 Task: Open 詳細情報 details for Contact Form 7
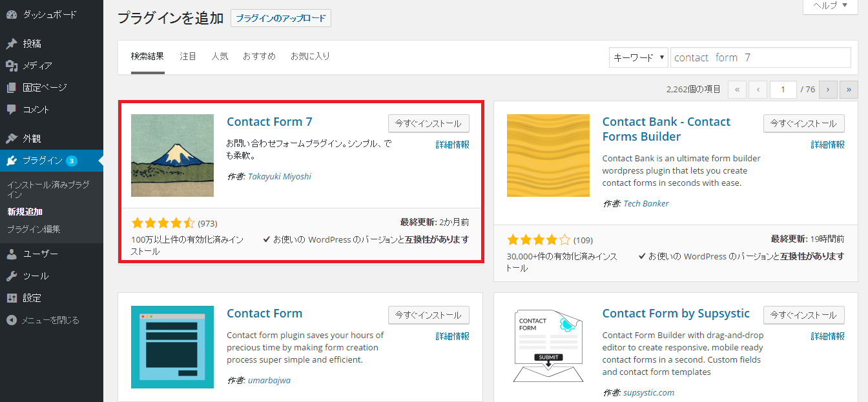(x=452, y=145)
